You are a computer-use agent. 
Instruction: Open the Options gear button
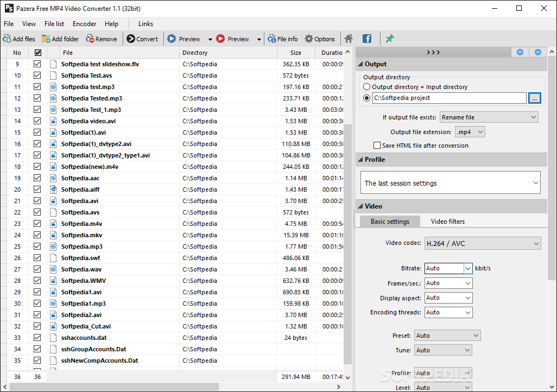pos(320,39)
